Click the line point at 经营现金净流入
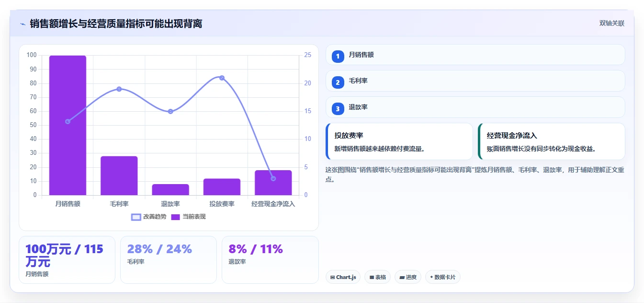 point(273,178)
